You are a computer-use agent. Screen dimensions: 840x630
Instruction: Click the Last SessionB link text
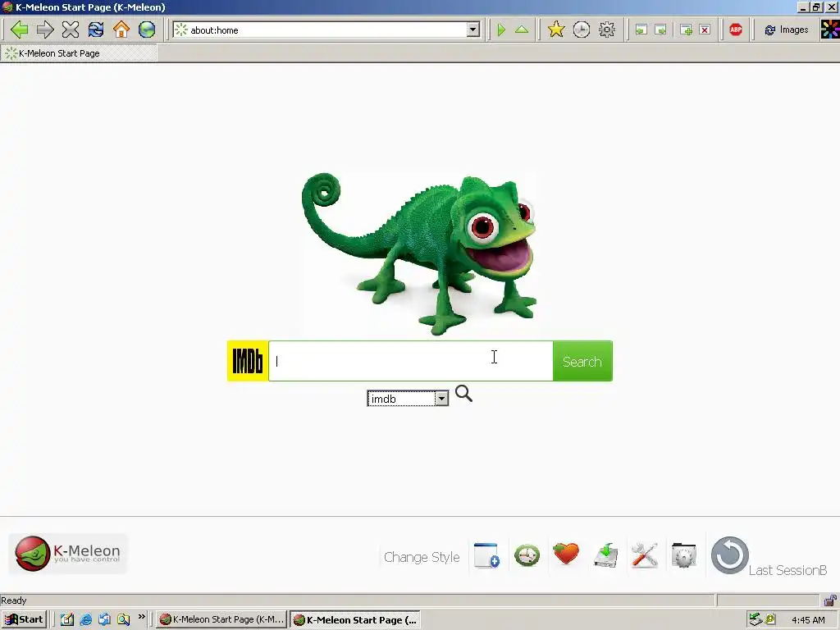click(787, 570)
